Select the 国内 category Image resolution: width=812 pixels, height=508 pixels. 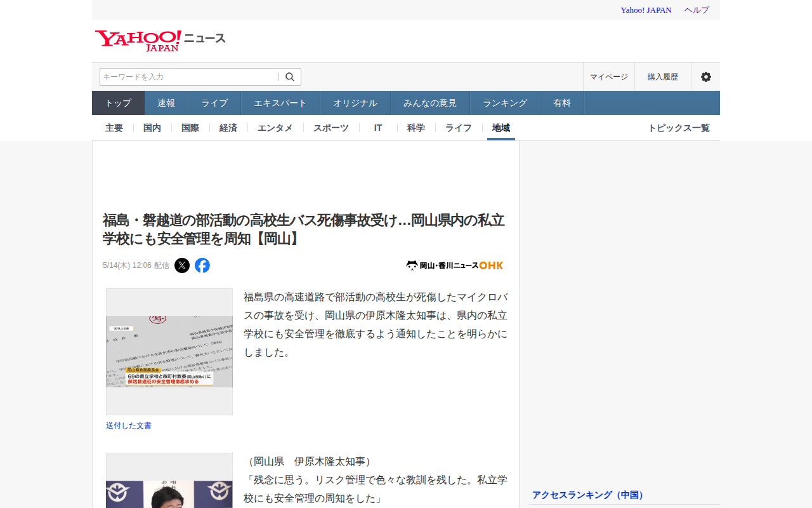point(152,128)
